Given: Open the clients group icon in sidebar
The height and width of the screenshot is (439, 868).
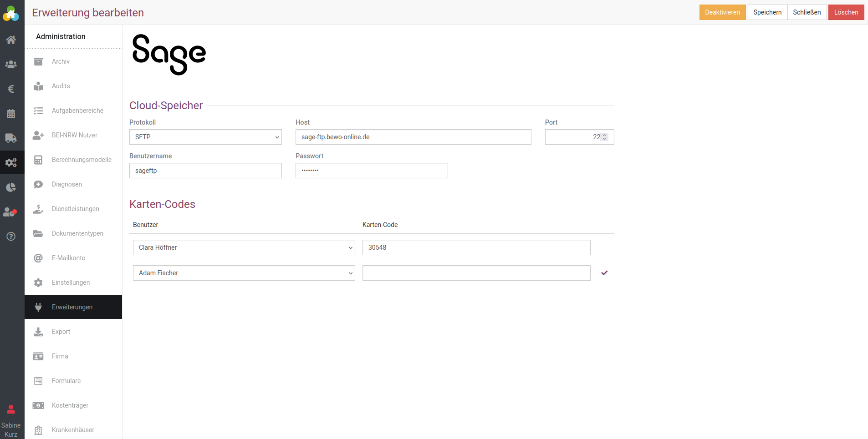Looking at the screenshot, I should click(x=11, y=65).
